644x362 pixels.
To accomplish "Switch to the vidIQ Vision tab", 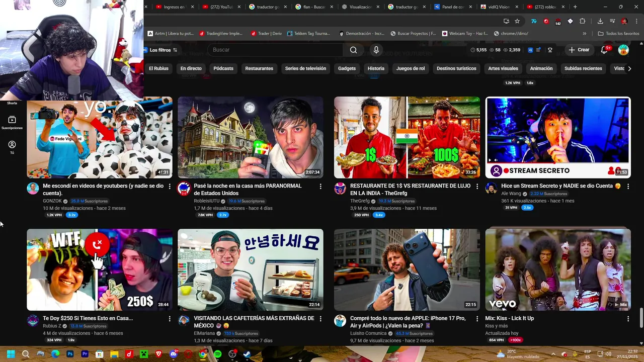I will [x=499, y=7].
